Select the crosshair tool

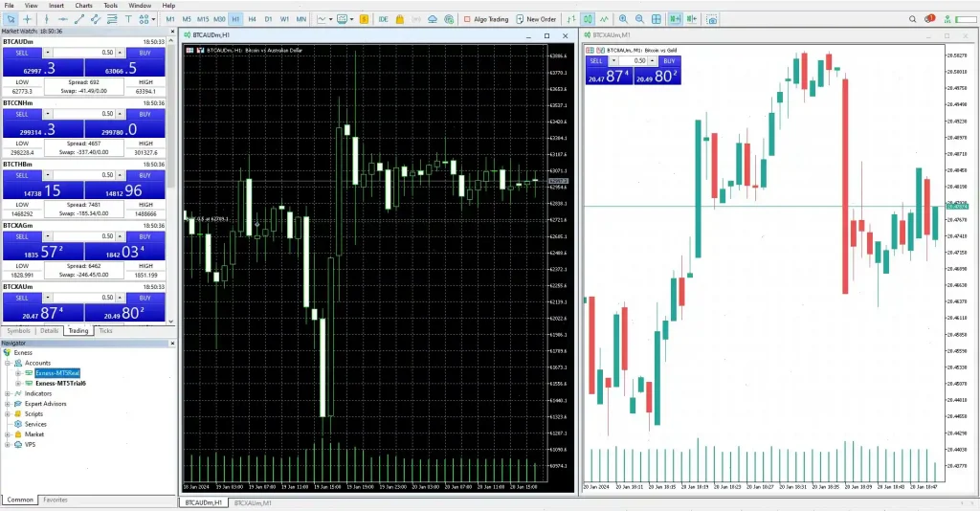tap(28, 19)
